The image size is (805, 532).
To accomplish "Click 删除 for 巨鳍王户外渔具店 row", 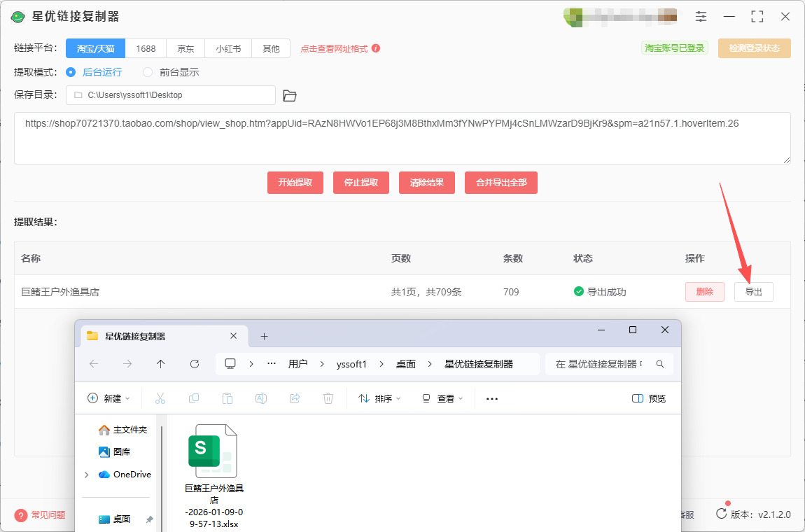I will (x=705, y=292).
